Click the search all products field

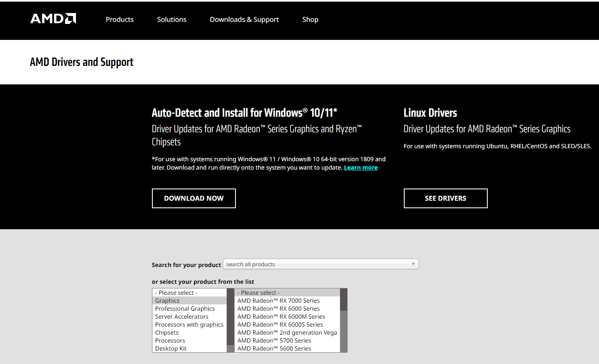point(321,264)
